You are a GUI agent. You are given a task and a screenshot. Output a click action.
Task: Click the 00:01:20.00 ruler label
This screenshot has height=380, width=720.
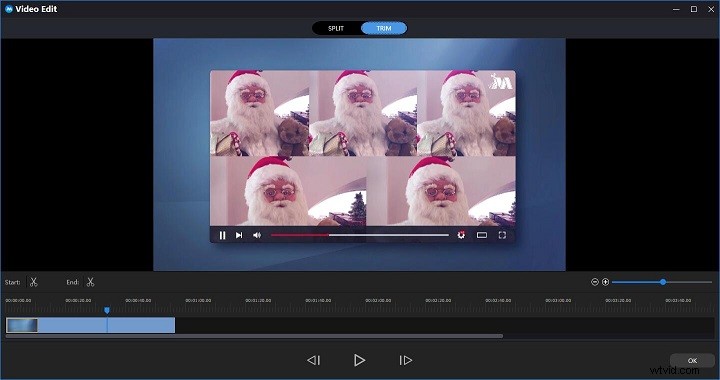click(258, 301)
